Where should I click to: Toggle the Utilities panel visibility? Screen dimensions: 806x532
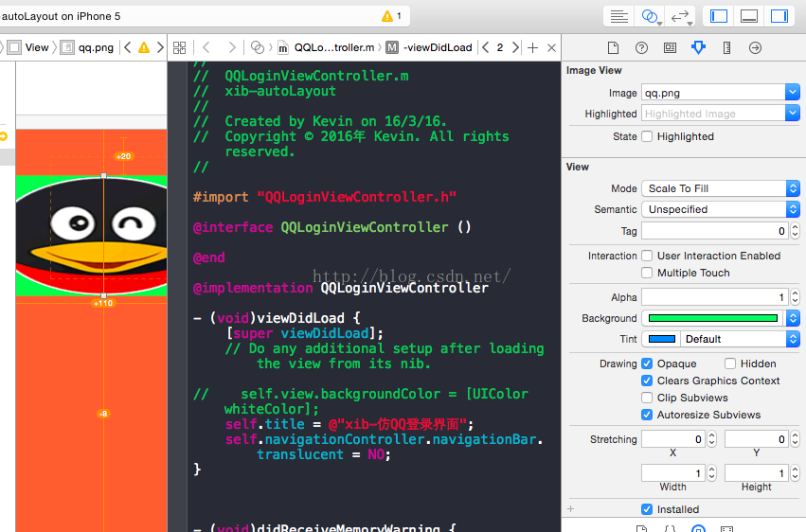pyautogui.click(x=779, y=16)
